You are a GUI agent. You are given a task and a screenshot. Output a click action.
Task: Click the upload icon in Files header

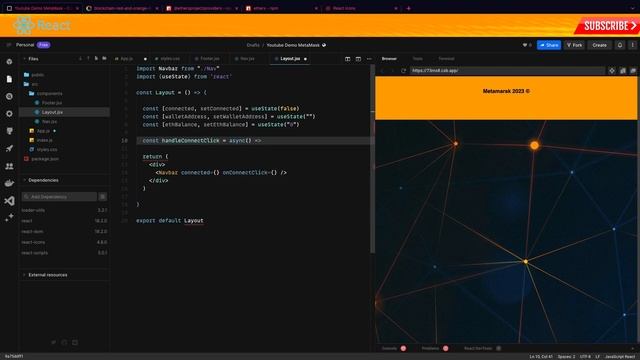(88, 59)
